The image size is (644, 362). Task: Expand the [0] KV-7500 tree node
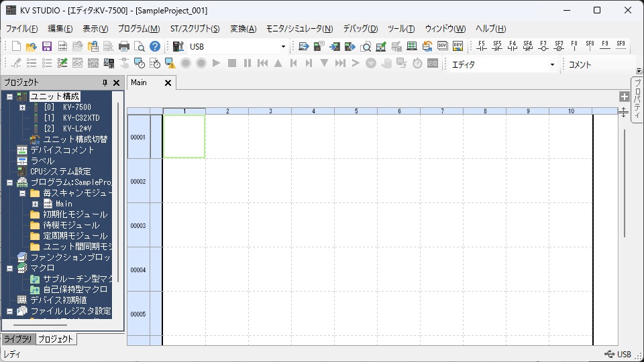22,107
